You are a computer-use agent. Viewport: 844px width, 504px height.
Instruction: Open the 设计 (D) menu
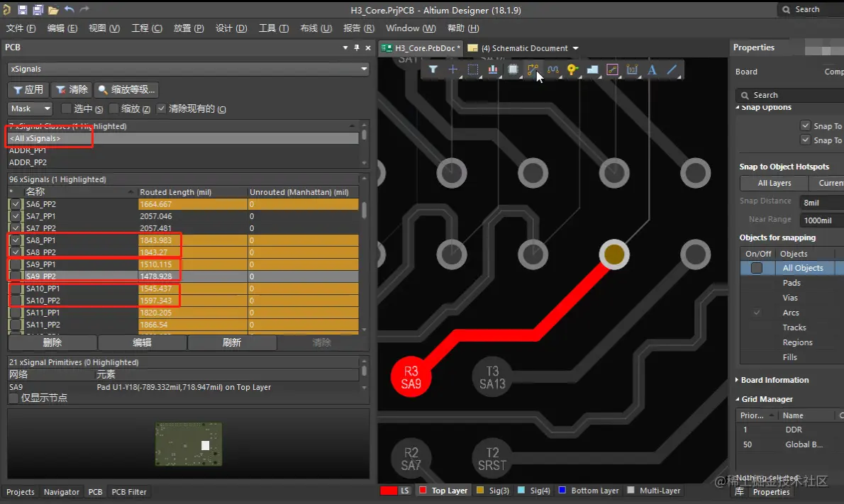231,28
